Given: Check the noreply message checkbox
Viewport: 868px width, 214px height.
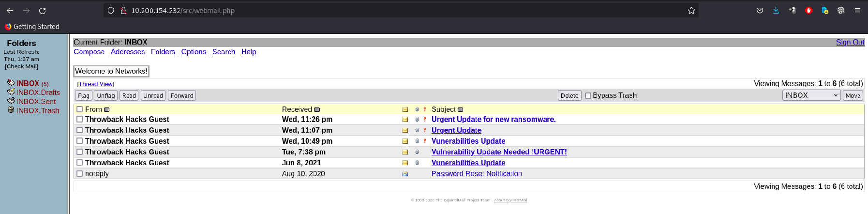Looking at the screenshot, I should [x=80, y=173].
